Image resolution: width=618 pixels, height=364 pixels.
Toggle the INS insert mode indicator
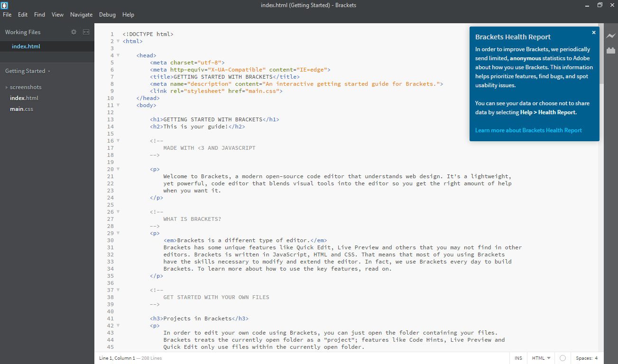point(518,358)
